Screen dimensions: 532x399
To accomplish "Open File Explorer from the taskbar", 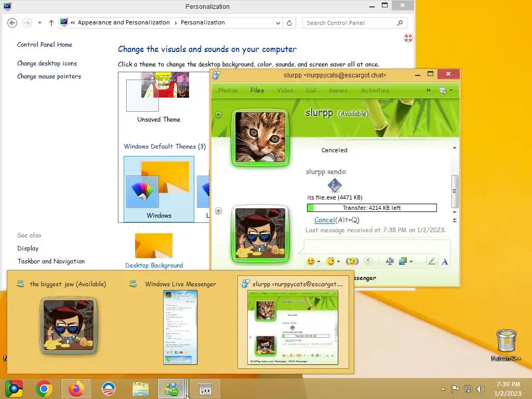I will 140,389.
